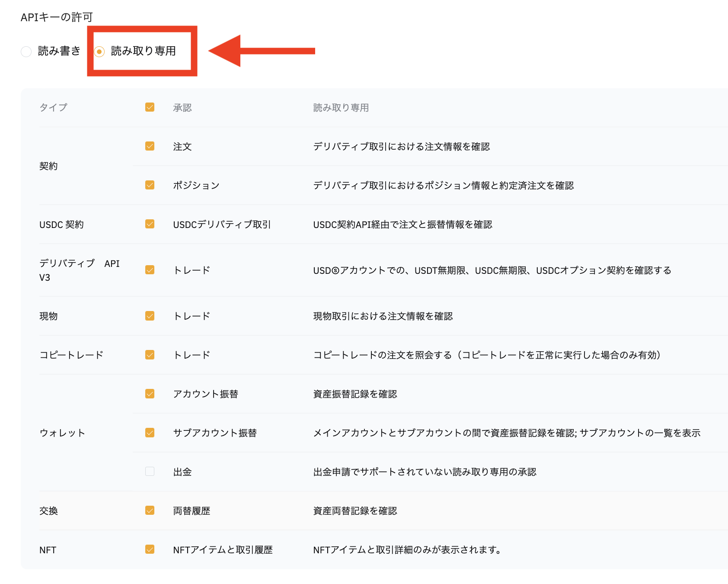This screenshot has height=584, width=728.
Task: Uncheck the ポジション permission
Action: (x=150, y=185)
